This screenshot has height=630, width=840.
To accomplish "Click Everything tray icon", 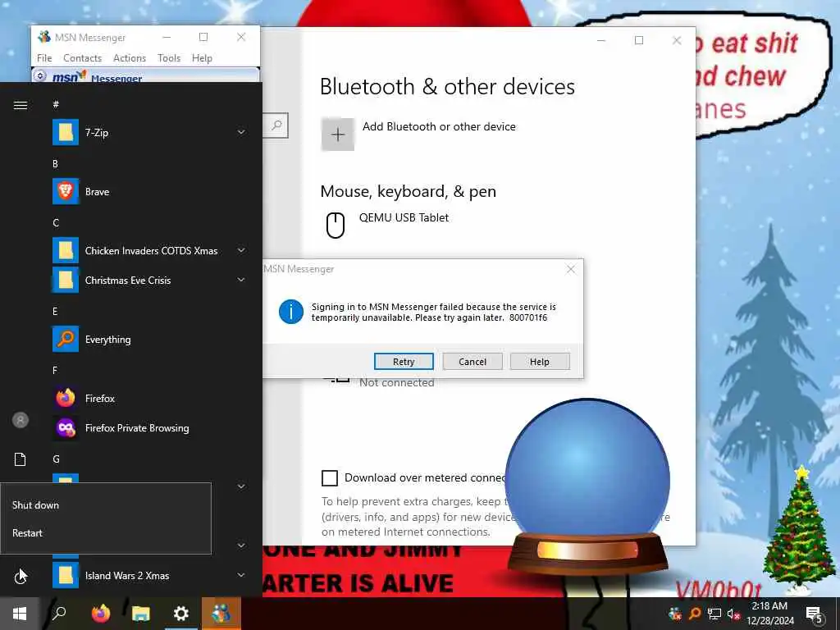I will 695,614.
